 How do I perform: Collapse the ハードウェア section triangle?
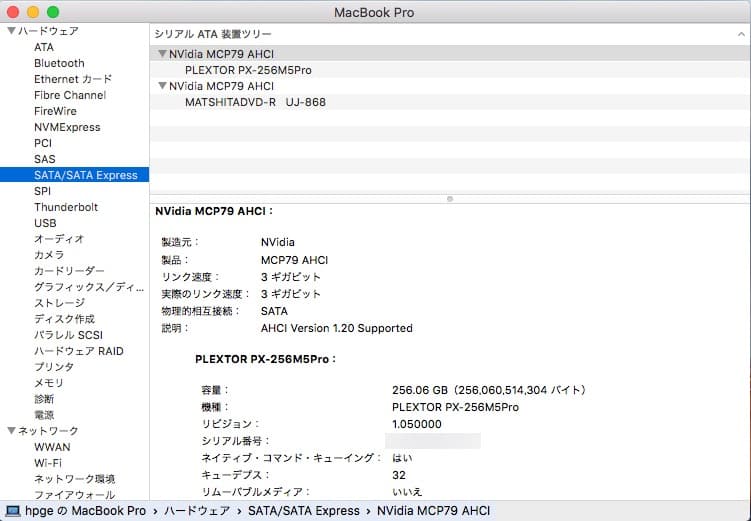click(11, 31)
